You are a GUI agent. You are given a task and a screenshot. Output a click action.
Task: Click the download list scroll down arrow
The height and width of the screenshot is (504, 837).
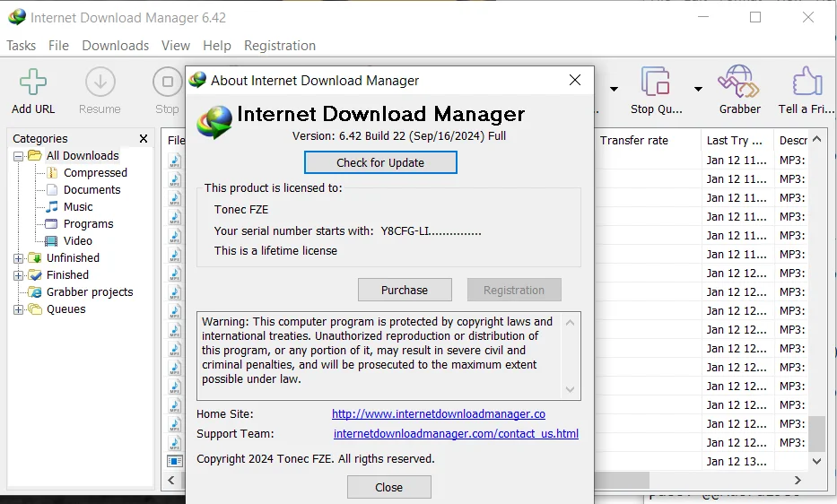click(x=816, y=461)
